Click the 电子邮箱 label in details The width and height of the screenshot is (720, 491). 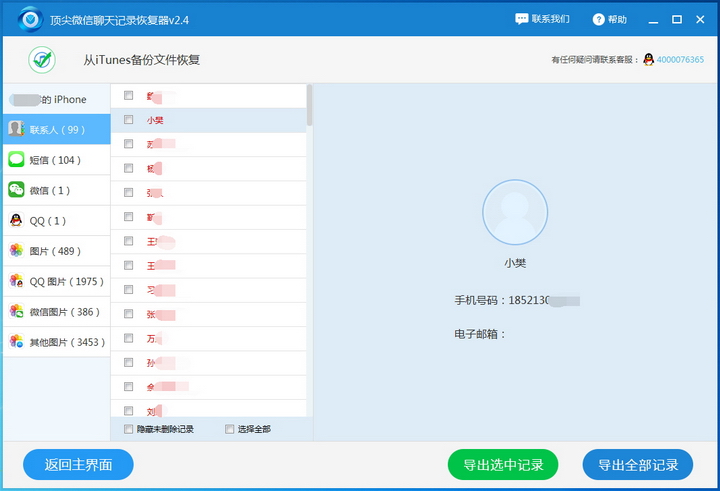coord(479,334)
